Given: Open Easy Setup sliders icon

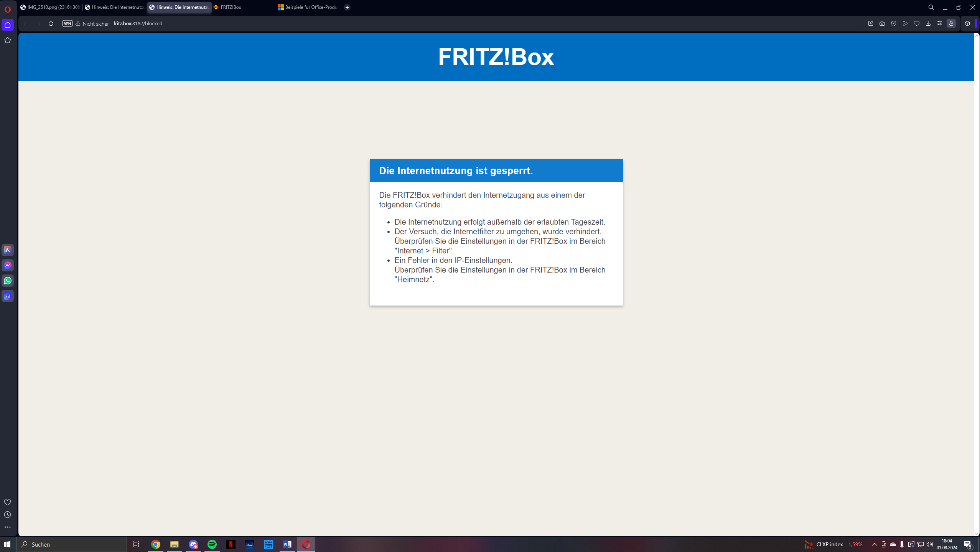Looking at the screenshot, I should pyautogui.click(x=940, y=23).
